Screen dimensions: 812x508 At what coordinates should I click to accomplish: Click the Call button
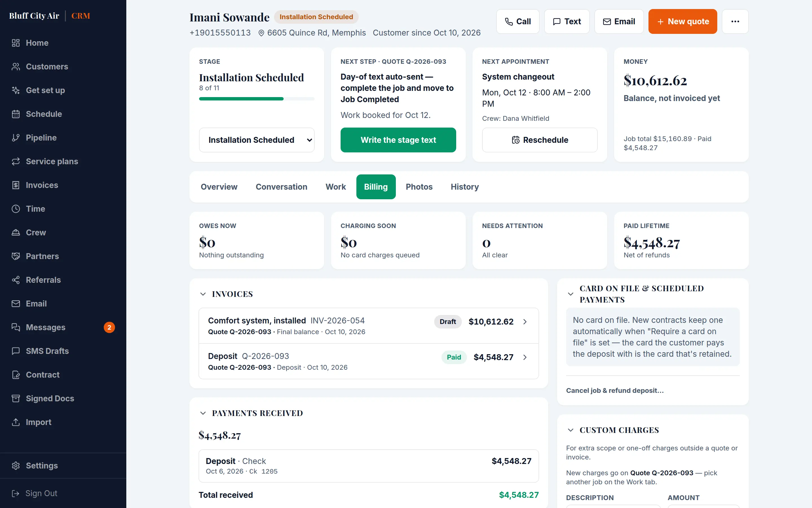click(x=518, y=21)
